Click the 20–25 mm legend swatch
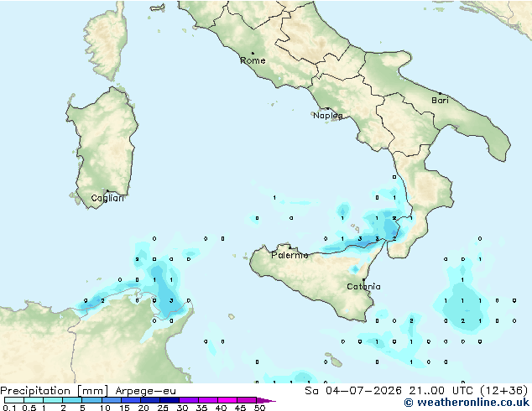Screen dimensions: 532x411 (x=149, y=400)
